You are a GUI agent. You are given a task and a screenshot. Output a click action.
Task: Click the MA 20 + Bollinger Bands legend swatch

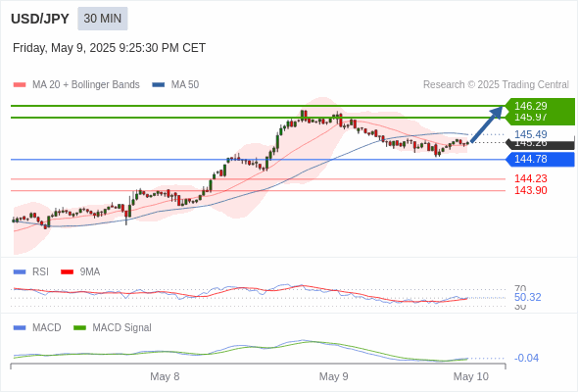coord(20,85)
